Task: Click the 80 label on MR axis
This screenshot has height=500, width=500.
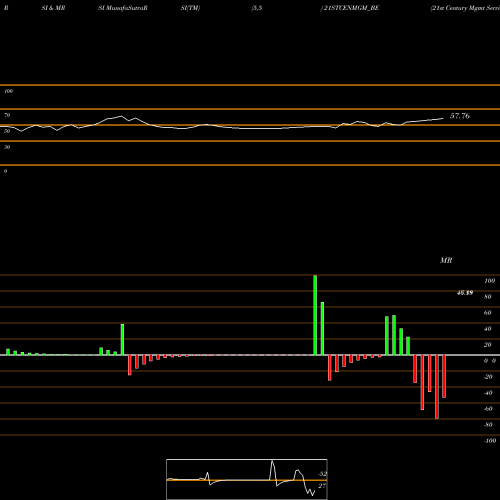Action: (488, 297)
